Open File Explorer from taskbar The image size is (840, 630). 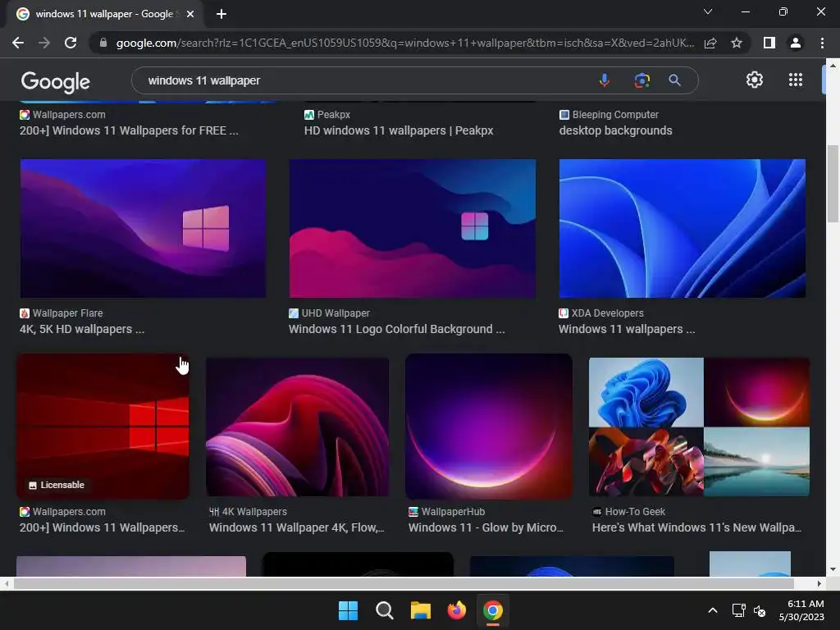421,610
